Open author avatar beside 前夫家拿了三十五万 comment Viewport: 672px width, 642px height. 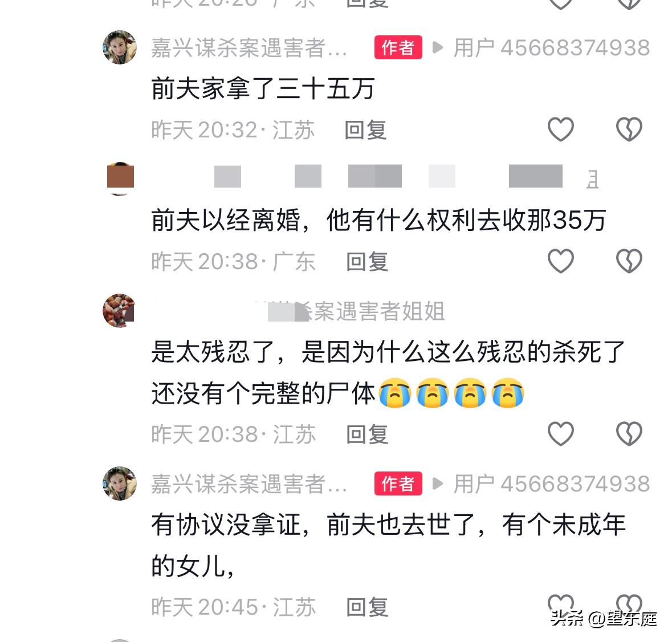coord(120,47)
